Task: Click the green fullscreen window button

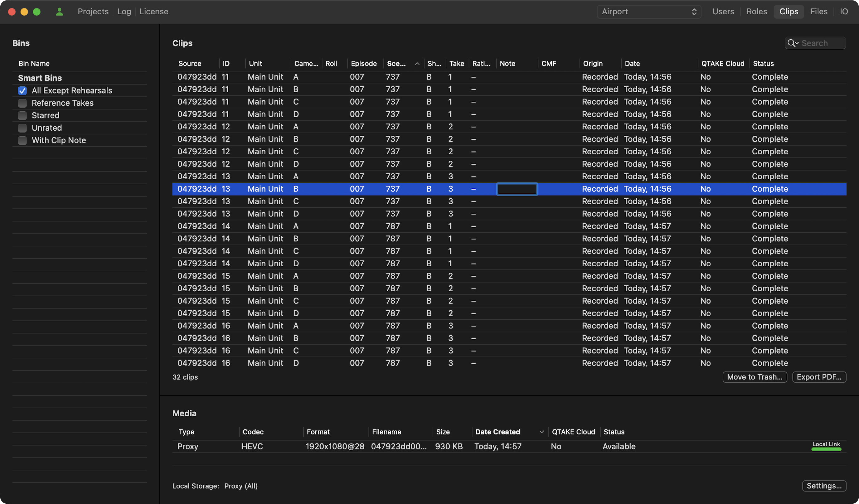Action: tap(37, 12)
